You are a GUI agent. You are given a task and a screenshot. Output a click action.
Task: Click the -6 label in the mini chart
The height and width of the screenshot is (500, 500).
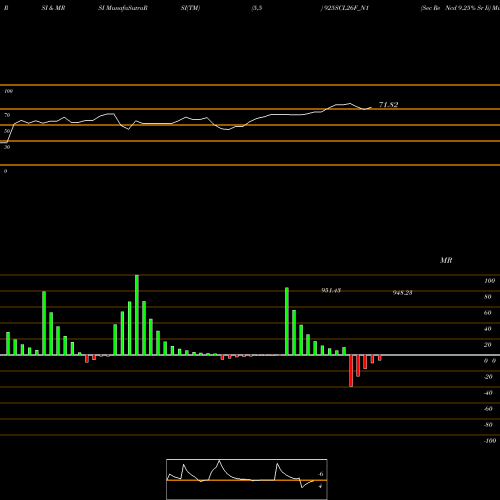[x=320, y=474]
